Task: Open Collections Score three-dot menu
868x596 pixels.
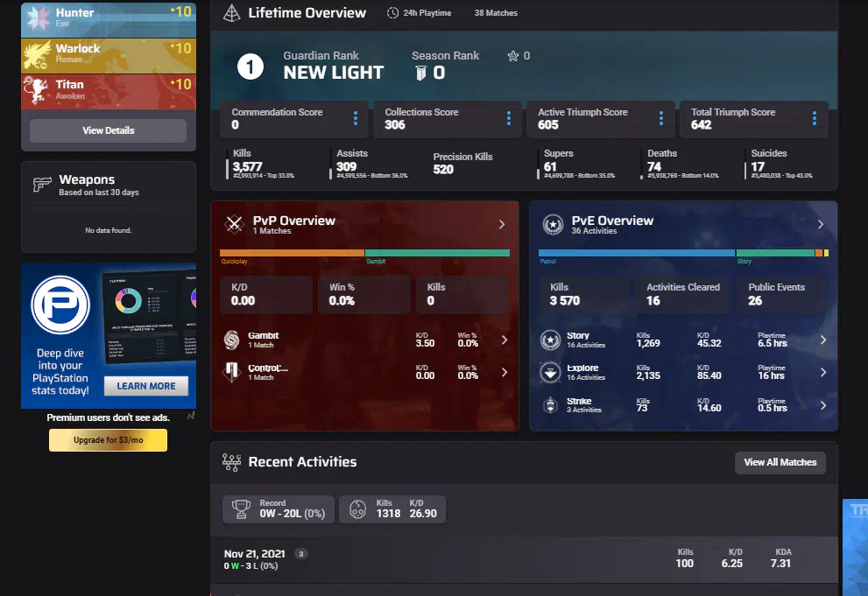Action: (509, 118)
